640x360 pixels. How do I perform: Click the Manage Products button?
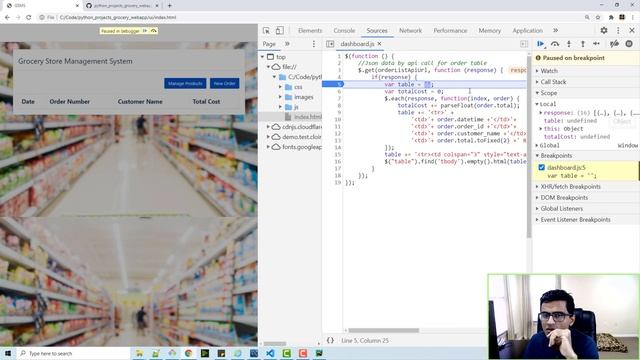click(185, 83)
